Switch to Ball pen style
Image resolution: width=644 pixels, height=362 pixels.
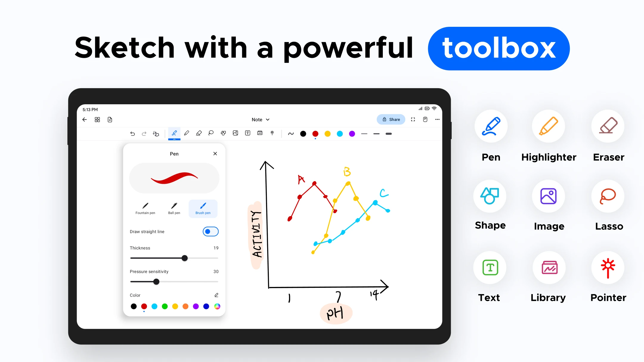[174, 208]
